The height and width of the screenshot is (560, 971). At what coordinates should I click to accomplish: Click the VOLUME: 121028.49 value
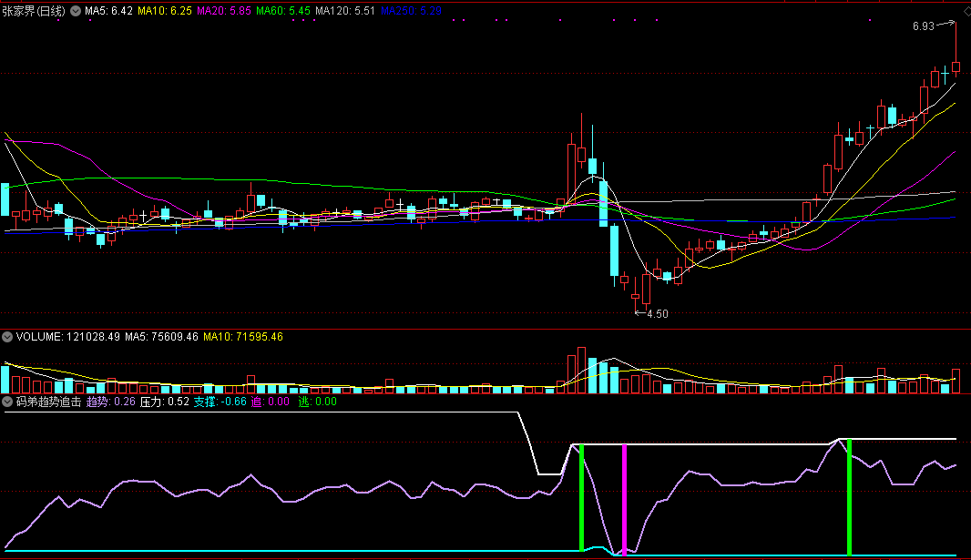(68, 337)
